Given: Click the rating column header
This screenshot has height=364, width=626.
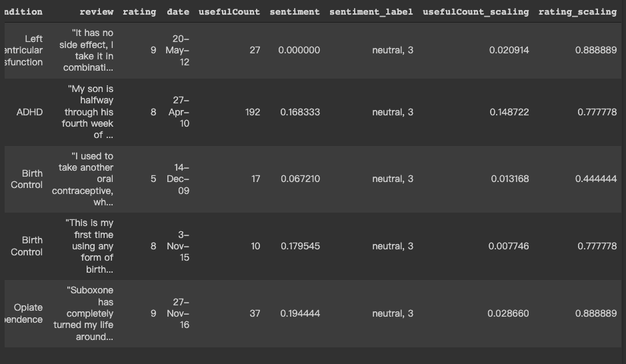Looking at the screenshot, I should [x=139, y=12].
